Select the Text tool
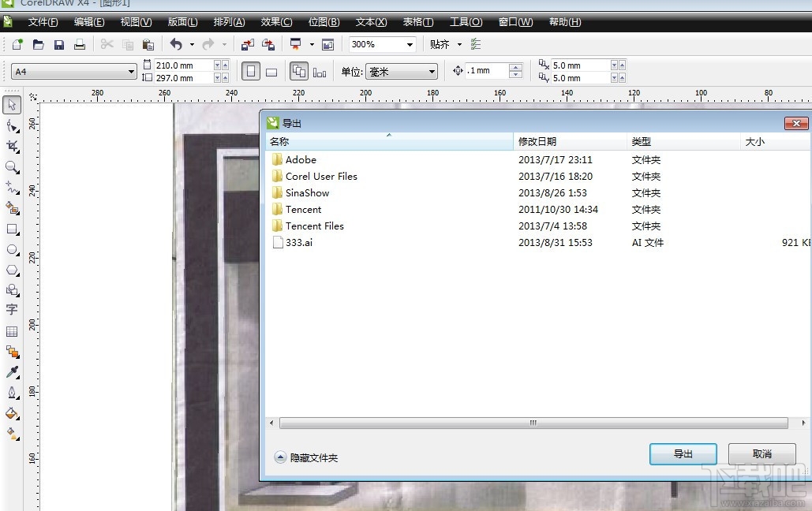812x511 pixels. [11, 309]
